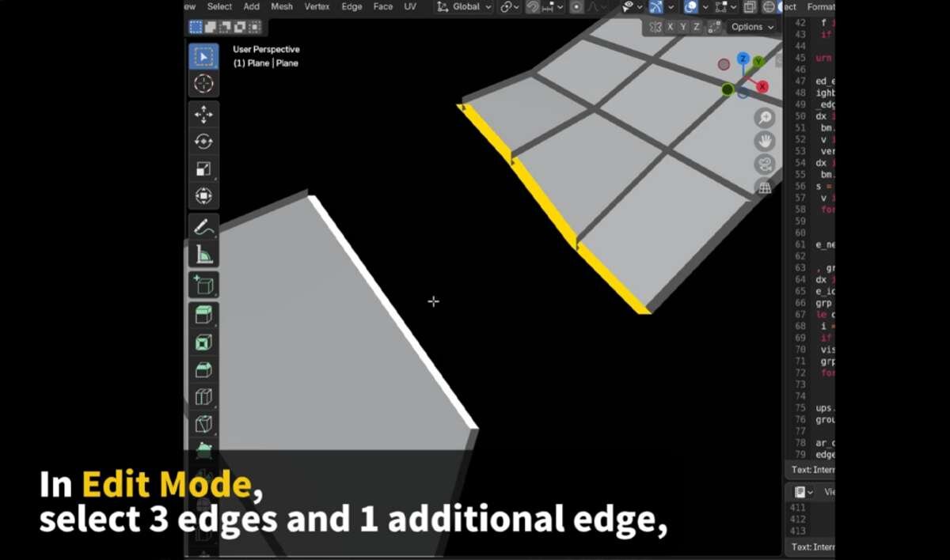The width and height of the screenshot is (950, 560).
Task: Activate the 3D Cursor tool
Action: pyautogui.click(x=203, y=84)
